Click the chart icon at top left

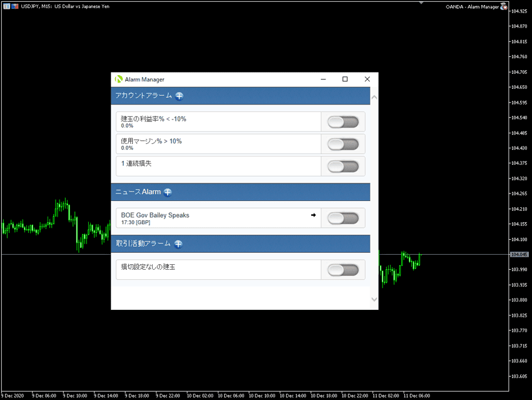(5, 6)
